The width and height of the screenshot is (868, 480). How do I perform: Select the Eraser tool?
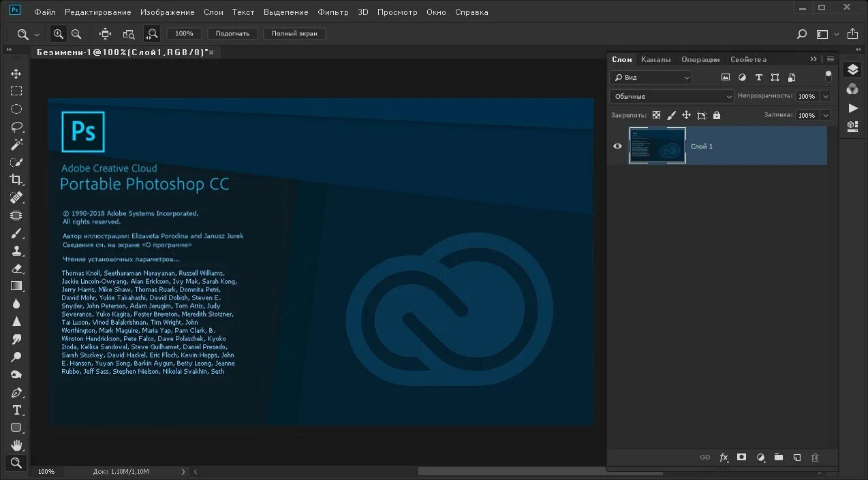[x=16, y=268]
